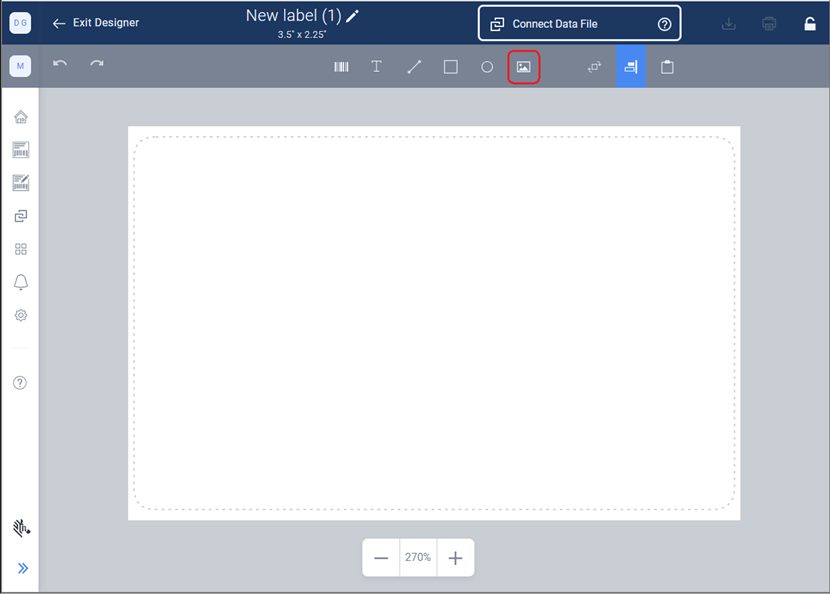Expand the left sidebar with double chevron
The width and height of the screenshot is (830, 594).
click(22, 568)
